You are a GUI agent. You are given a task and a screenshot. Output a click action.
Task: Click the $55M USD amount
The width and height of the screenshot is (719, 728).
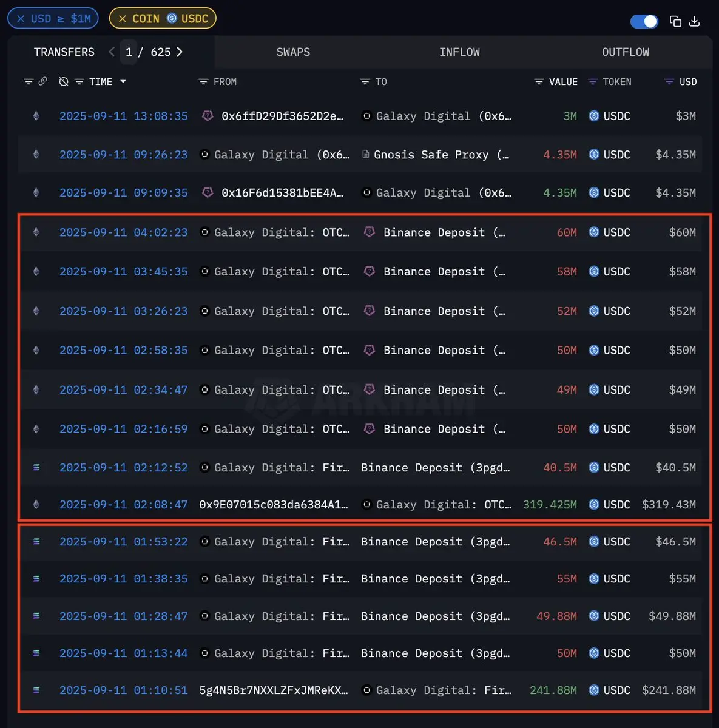coord(683,579)
